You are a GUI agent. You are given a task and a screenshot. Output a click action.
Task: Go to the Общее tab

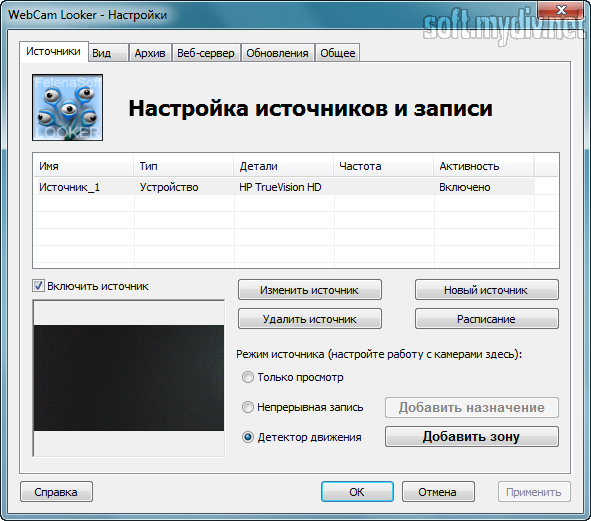click(x=338, y=53)
